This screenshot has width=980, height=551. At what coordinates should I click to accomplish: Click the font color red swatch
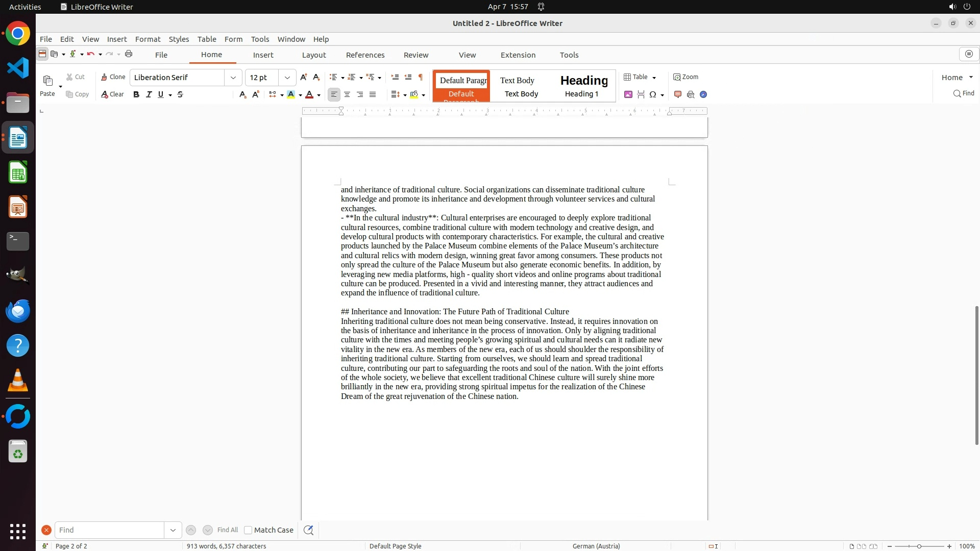click(x=309, y=94)
